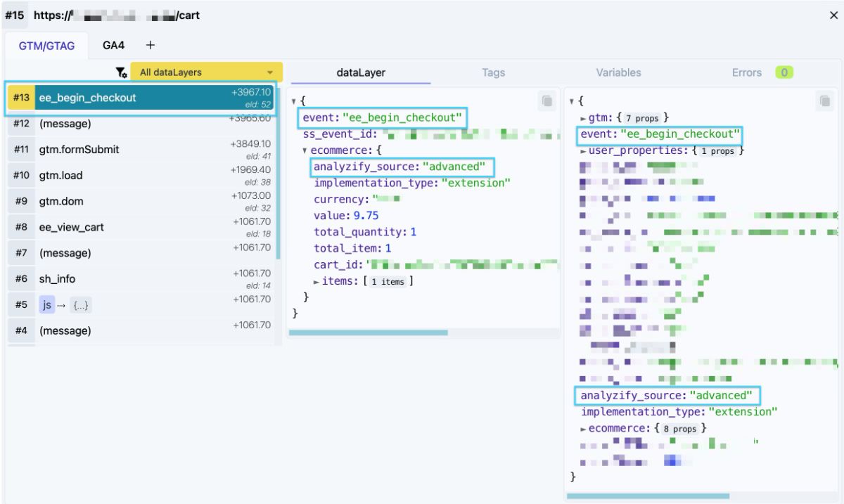Collapse the root object in middle panel

(294, 102)
